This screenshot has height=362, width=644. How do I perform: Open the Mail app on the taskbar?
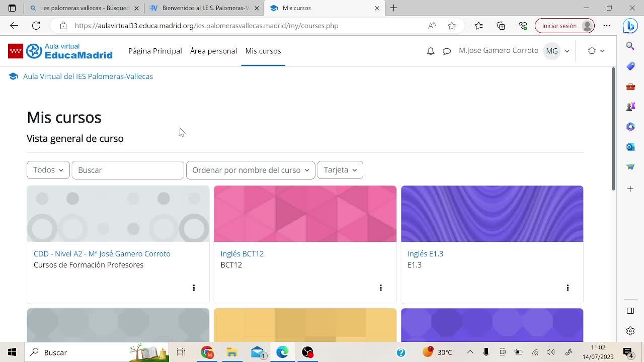258,352
